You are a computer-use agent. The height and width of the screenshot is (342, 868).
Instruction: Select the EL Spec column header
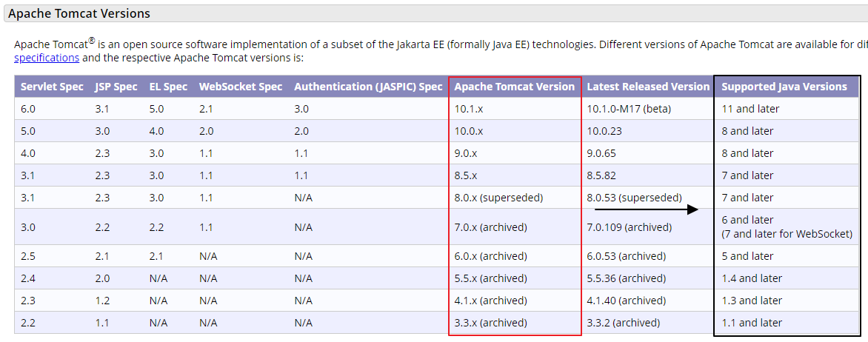[x=168, y=87]
